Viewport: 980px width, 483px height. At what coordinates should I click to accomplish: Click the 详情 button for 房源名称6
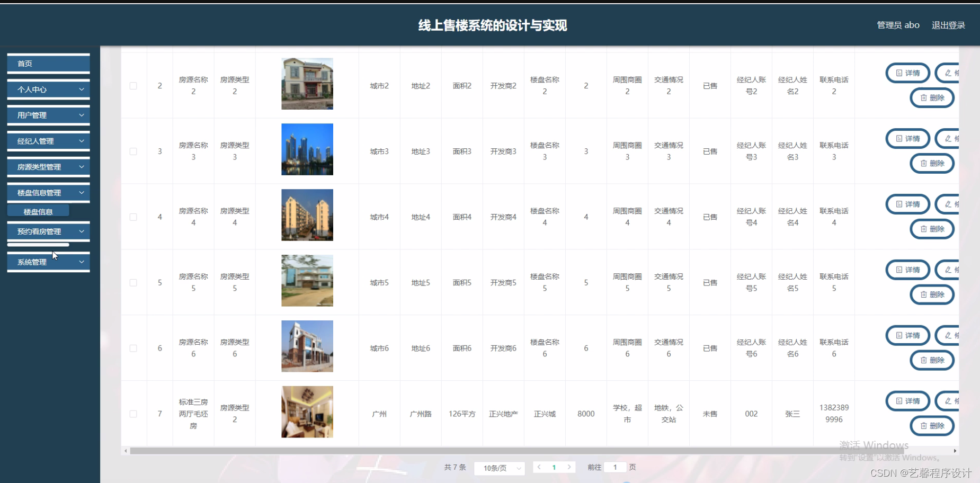[x=907, y=335]
